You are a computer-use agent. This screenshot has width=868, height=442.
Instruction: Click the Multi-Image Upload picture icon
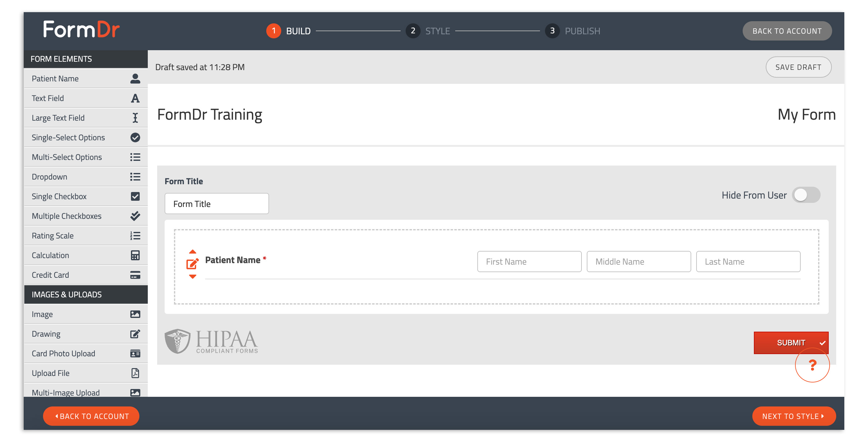coord(135,393)
